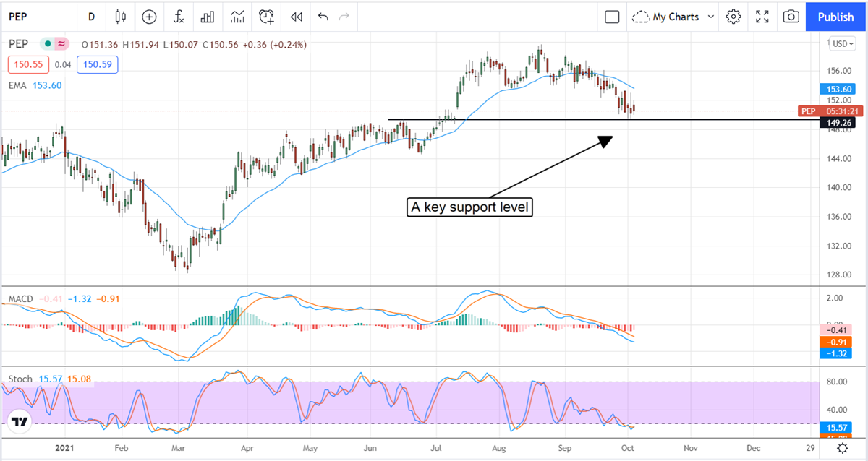The image size is (868, 461).
Task: Click the blue 150.59 buy price button
Action: click(97, 65)
